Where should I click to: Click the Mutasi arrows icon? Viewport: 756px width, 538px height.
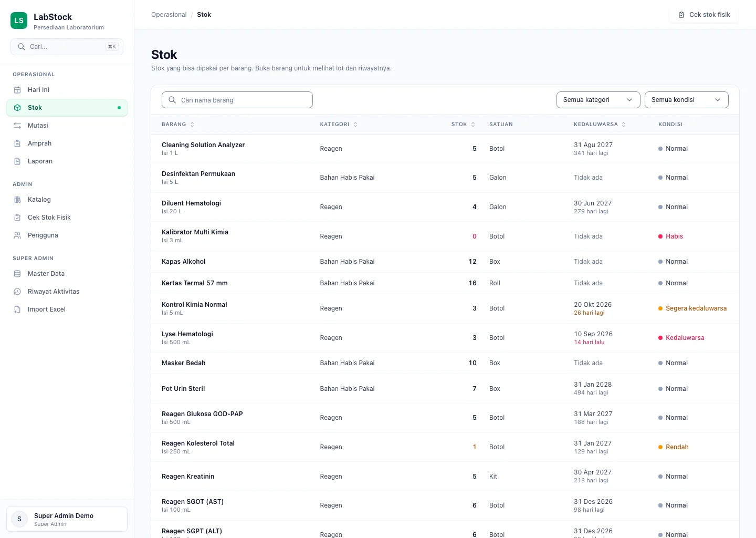point(17,126)
